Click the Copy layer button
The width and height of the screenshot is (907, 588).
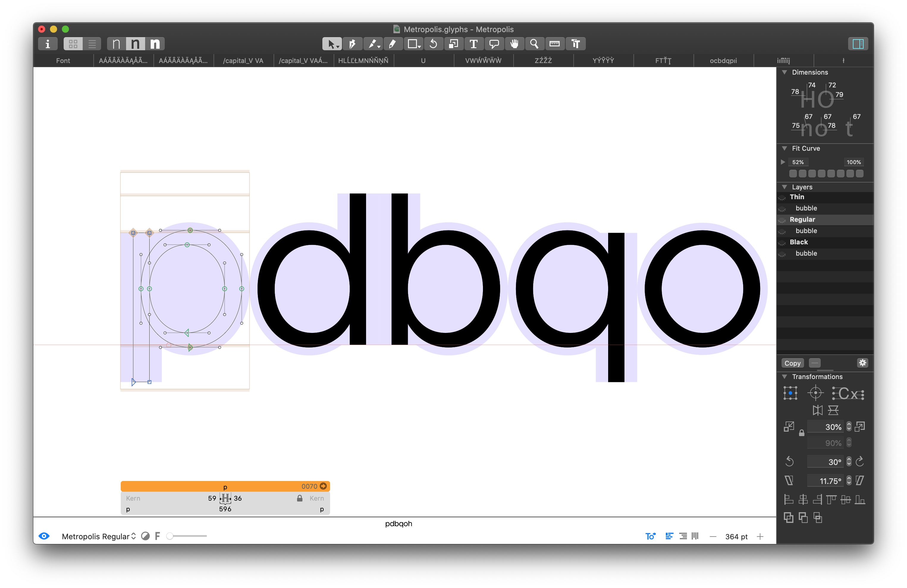point(792,363)
